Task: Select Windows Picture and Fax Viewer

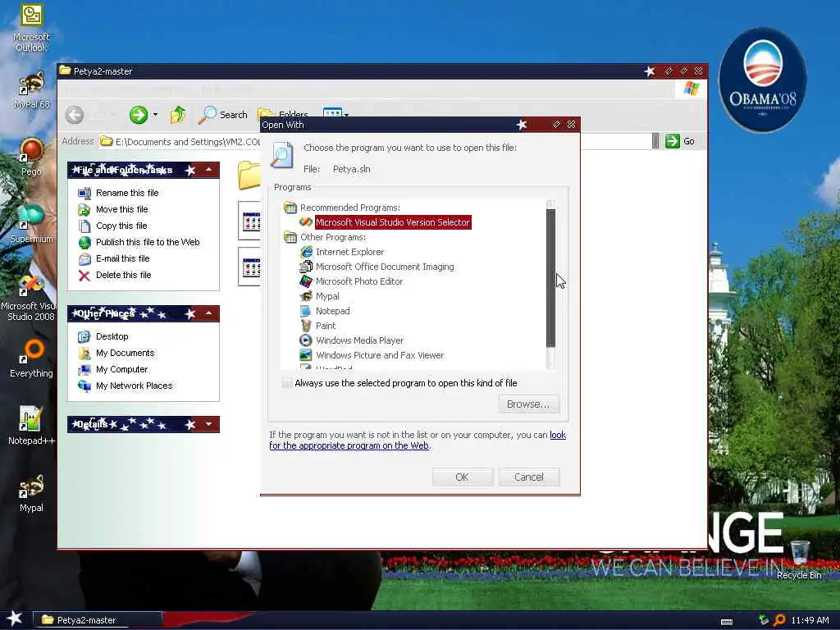Action: pyautogui.click(x=380, y=355)
